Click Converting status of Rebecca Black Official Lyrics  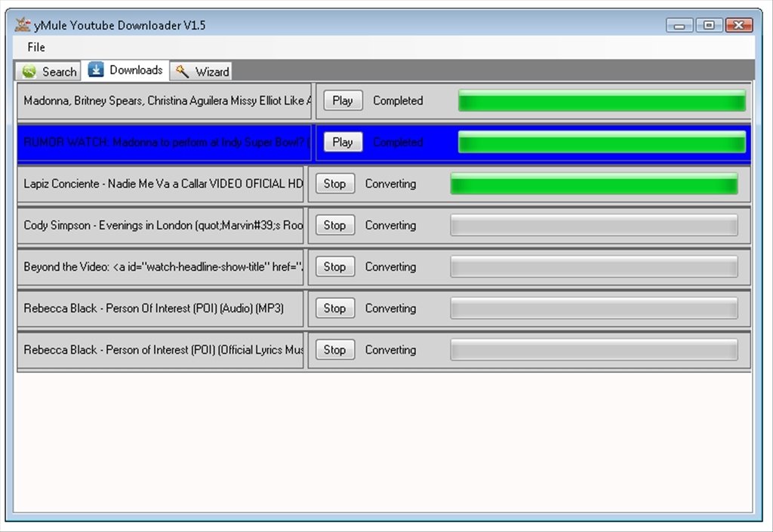click(x=390, y=349)
